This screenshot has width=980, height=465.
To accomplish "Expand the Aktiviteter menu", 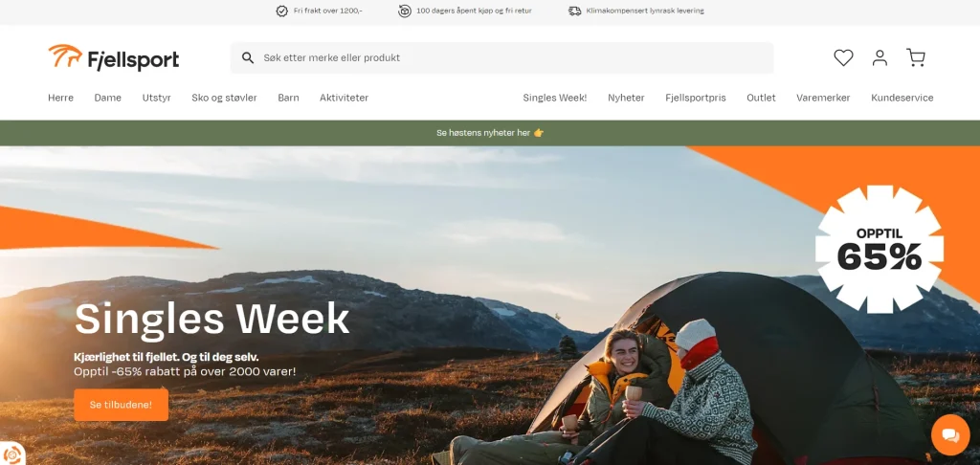I will [x=344, y=98].
